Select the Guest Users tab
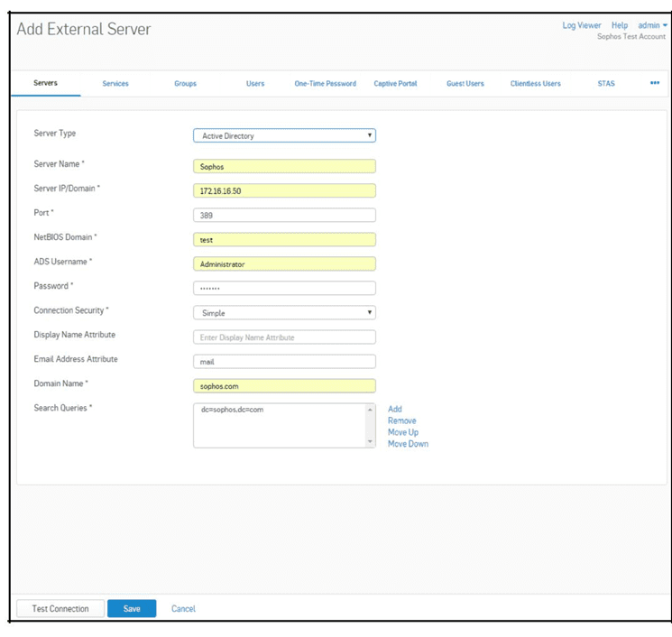 (x=465, y=83)
